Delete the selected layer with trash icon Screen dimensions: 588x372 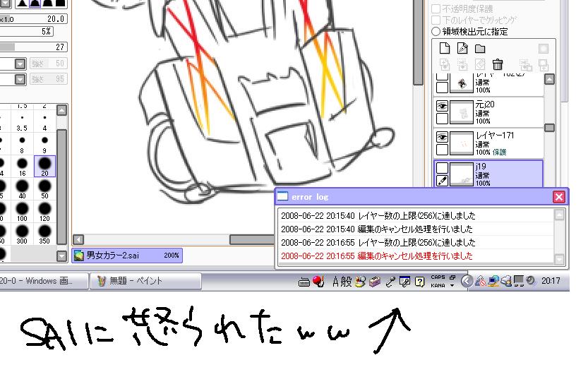(498, 64)
